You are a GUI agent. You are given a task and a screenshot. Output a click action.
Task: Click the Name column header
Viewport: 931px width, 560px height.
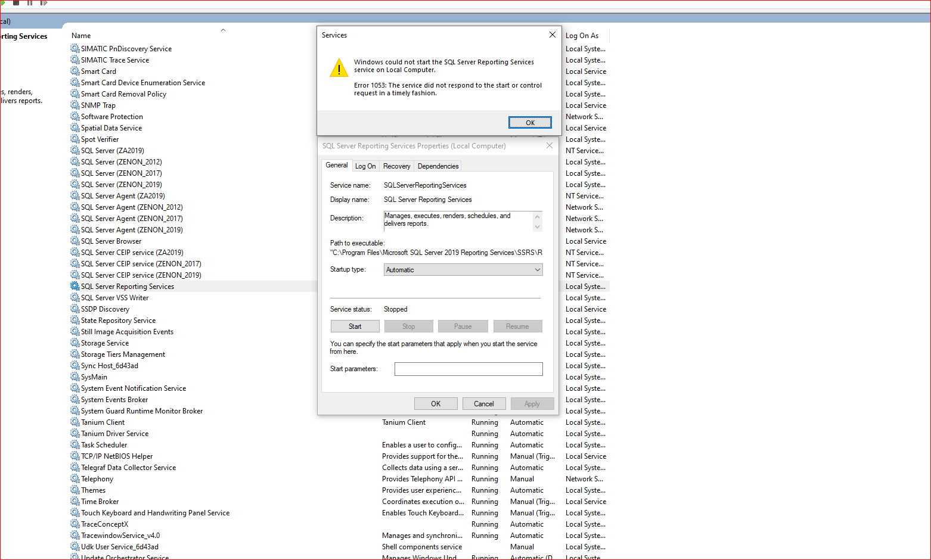[81, 36]
